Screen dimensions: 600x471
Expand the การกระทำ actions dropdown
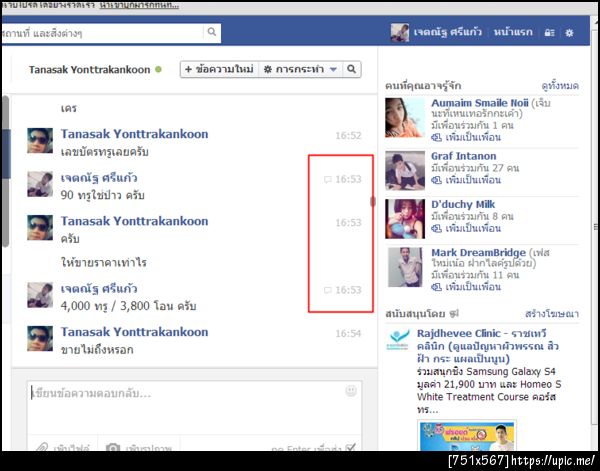point(300,69)
